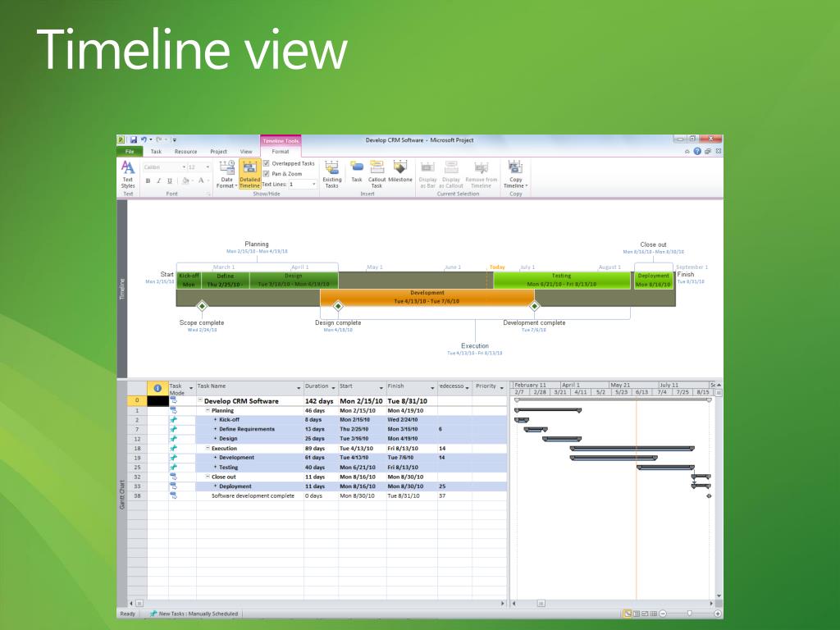
Task: Open Text Styles tool
Action: click(128, 174)
